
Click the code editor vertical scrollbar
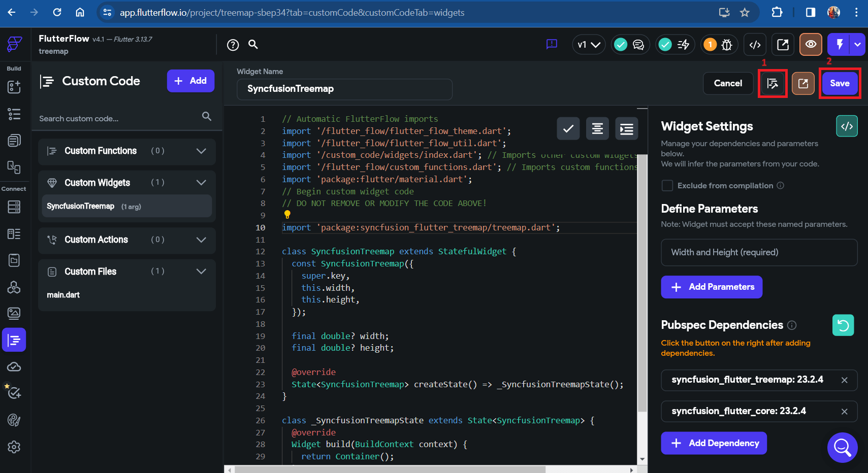tap(642, 284)
